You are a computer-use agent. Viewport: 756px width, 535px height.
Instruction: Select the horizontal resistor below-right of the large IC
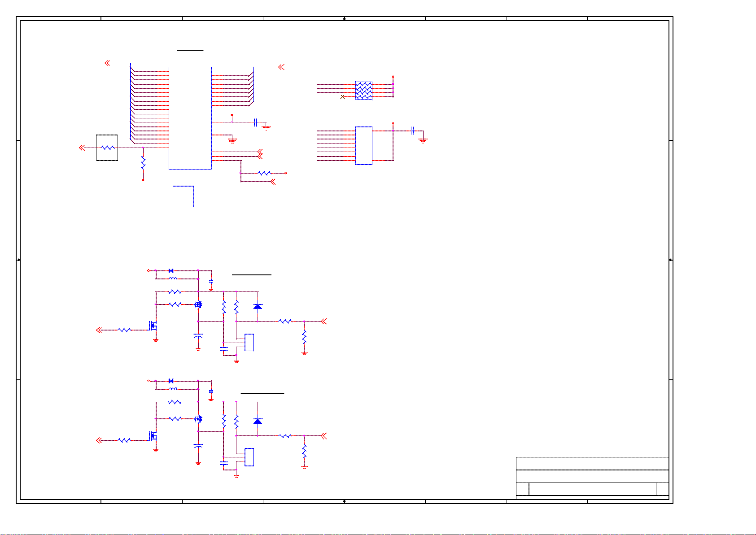click(264, 173)
